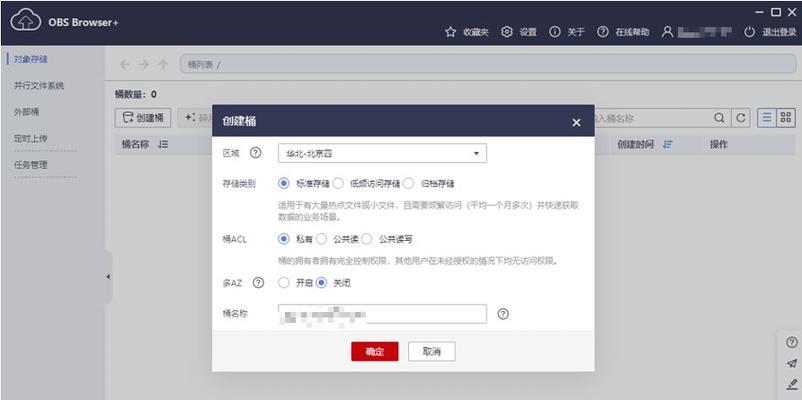Open the floating help question icon
The image size is (802, 400).
pos(792,343)
